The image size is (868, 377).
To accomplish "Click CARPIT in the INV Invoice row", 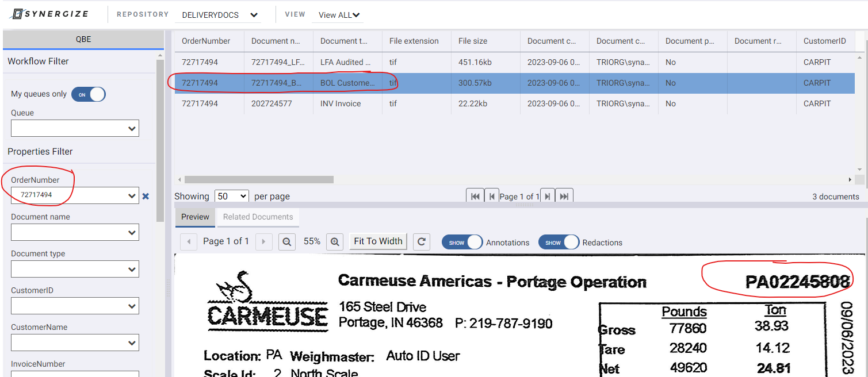I will click(x=817, y=103).
